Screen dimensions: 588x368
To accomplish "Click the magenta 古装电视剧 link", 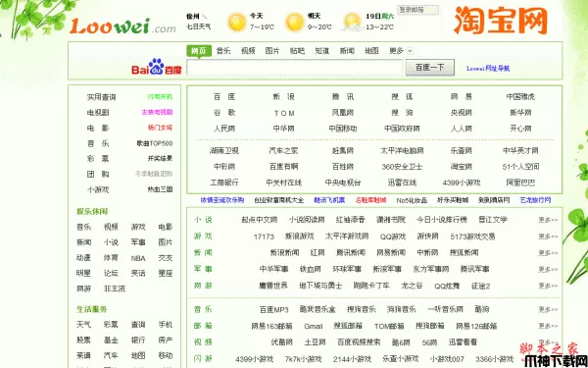I will pos(157,112).
